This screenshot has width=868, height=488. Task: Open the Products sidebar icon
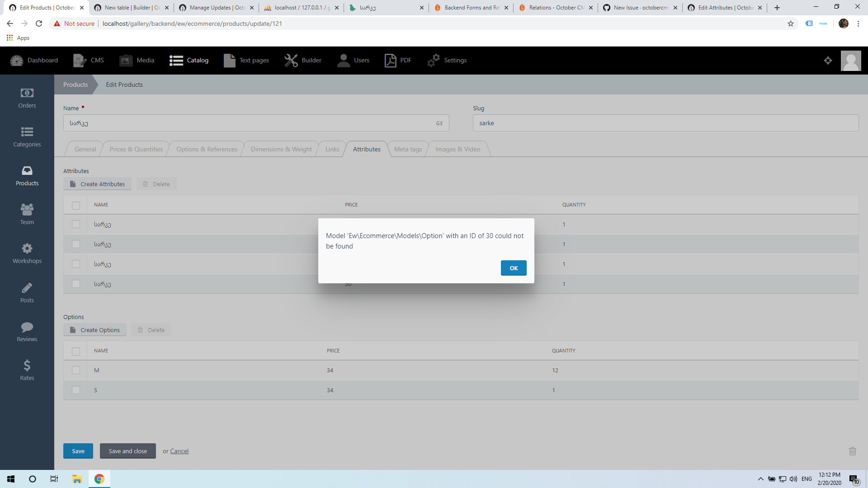27,174
